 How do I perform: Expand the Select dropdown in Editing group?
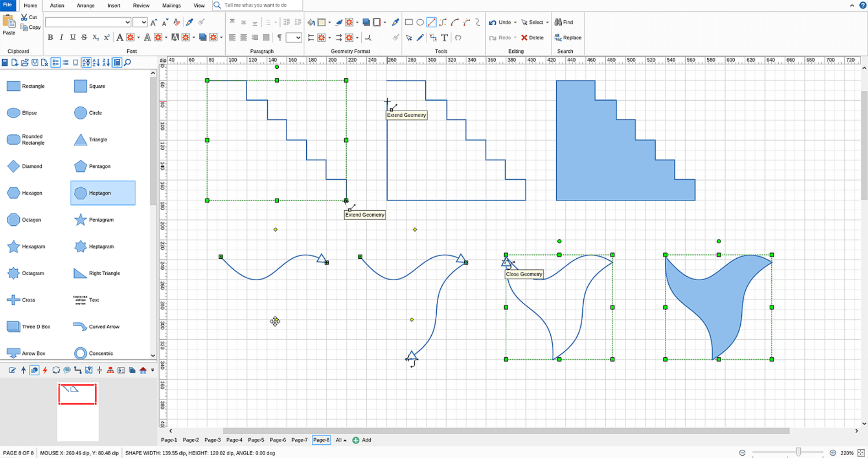point(548,22)
